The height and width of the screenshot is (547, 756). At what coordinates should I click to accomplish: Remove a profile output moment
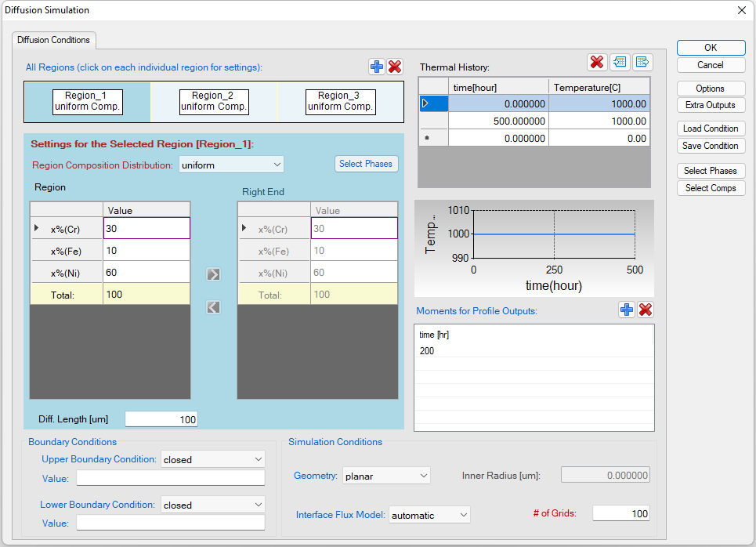(646, 310)
